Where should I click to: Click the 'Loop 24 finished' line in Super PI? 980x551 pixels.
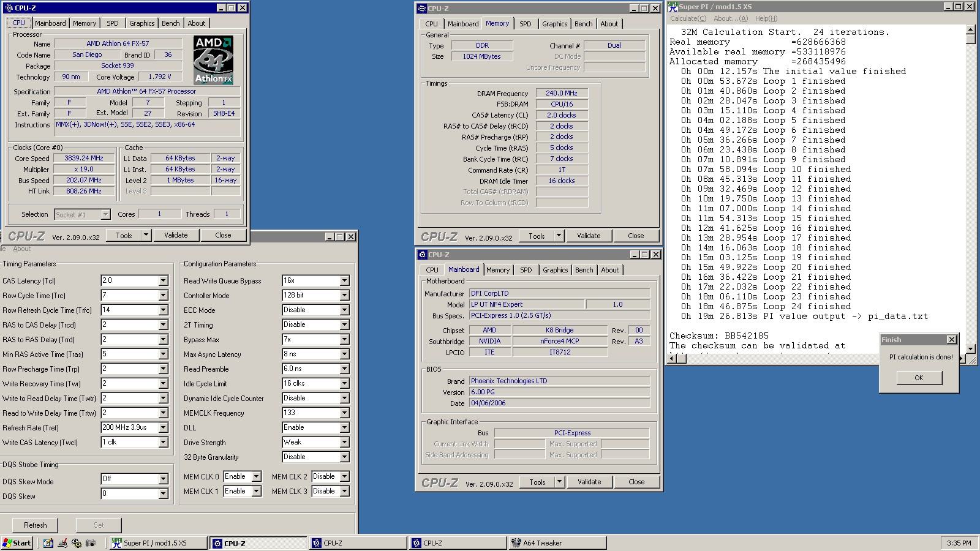(x=766, y=306)
